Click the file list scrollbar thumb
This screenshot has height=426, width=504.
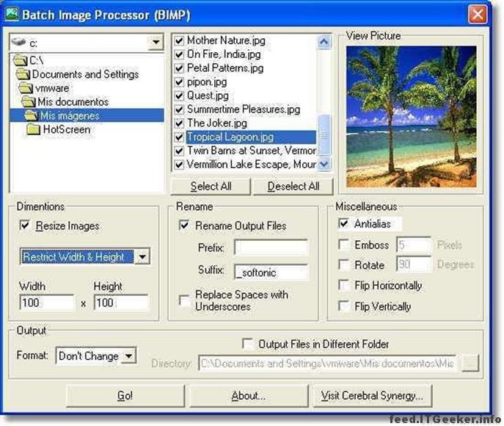point(324,135)
